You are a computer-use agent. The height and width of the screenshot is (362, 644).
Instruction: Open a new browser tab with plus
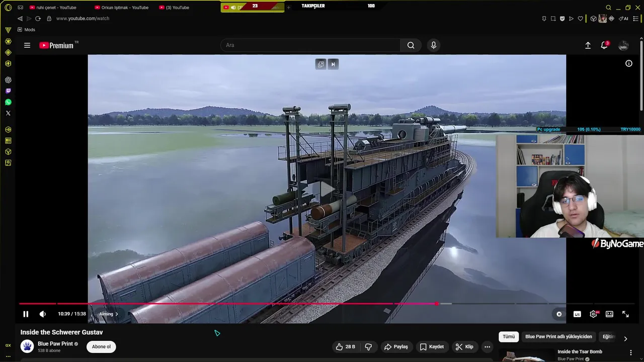pos(288,8)
